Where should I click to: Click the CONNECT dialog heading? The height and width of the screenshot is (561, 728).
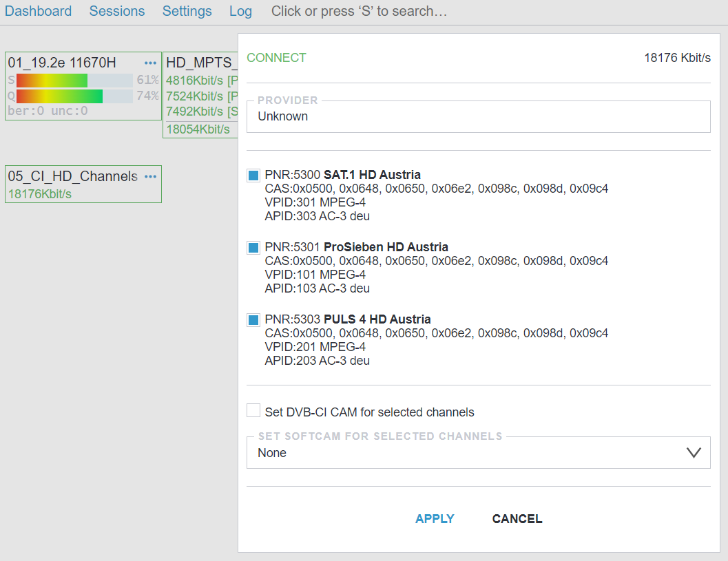276,58
